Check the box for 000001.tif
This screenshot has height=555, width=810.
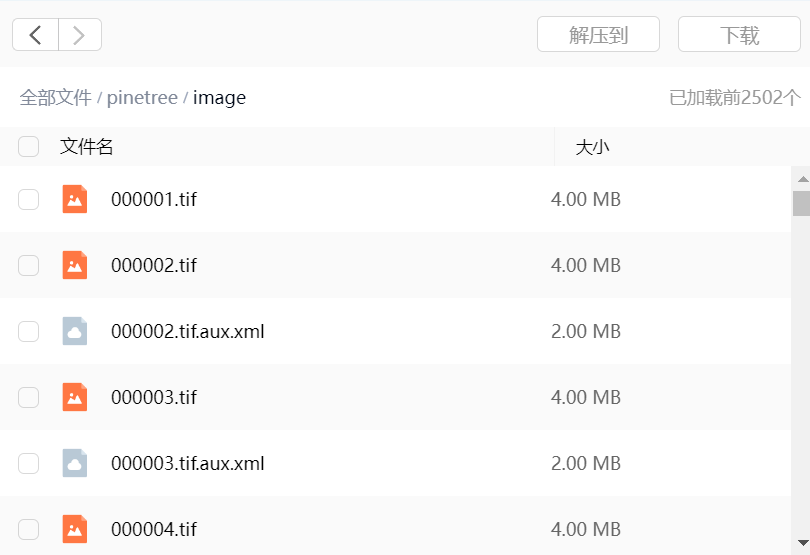tap(29, 199)
